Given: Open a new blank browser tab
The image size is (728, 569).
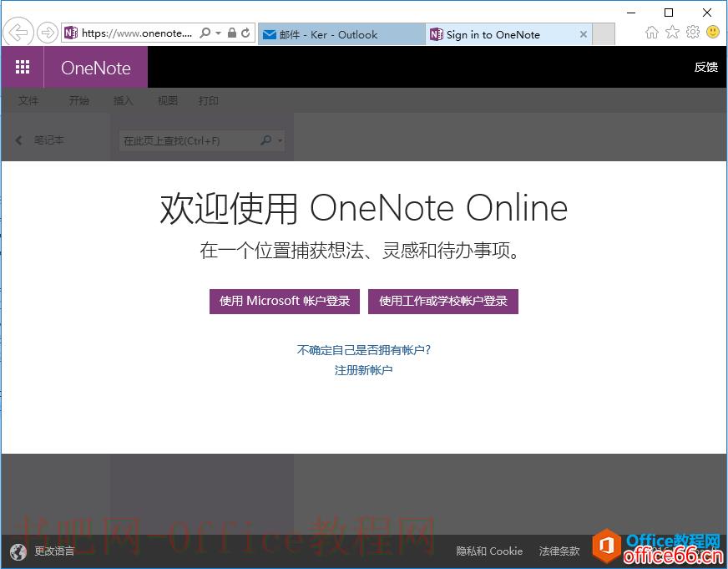Looking at the screenshot, I should tap(604, 34).
